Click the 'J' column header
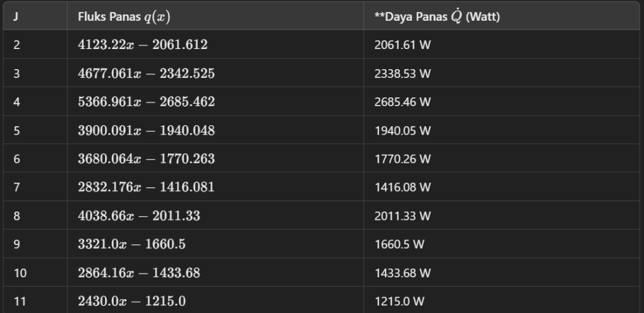644x313 pixels. point(16,17)
